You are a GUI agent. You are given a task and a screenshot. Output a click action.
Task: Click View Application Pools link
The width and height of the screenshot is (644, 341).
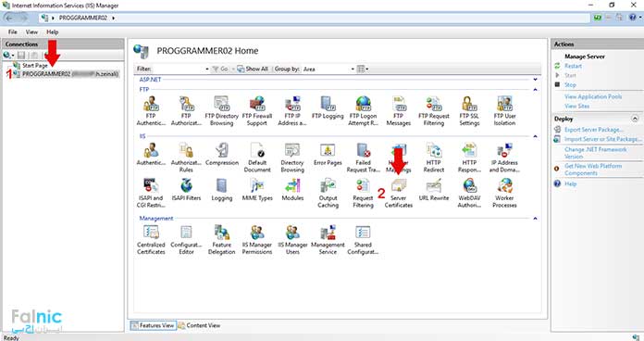point(593,96)
